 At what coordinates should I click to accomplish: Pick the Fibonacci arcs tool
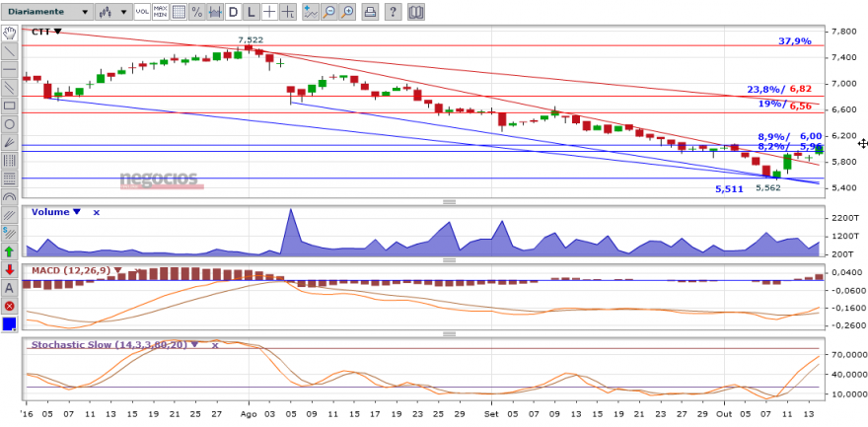[x=9, y=197]
